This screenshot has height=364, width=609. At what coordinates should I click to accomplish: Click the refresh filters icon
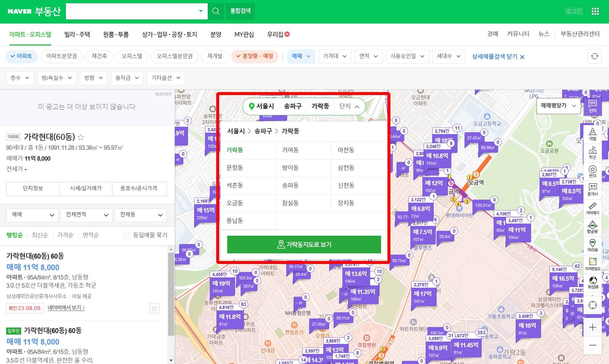coord(594,56)
